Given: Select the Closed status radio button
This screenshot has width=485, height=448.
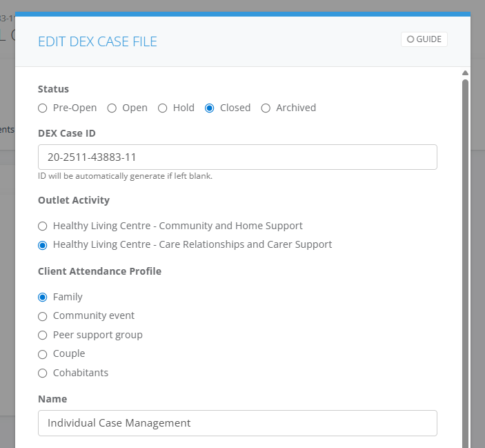Looking at the screenshot, I should click(210, 108).
